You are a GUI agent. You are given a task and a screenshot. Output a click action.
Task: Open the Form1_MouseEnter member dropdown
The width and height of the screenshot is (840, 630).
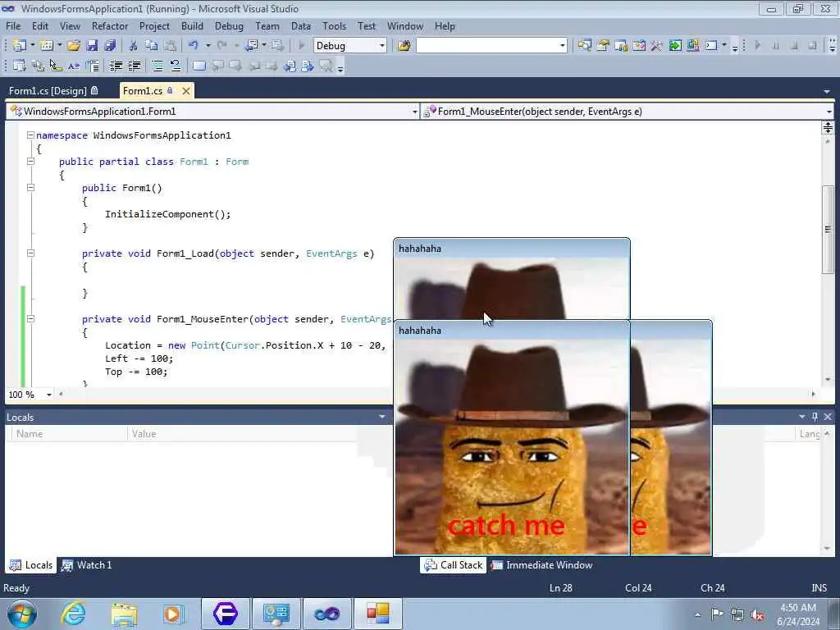[829, 112]
